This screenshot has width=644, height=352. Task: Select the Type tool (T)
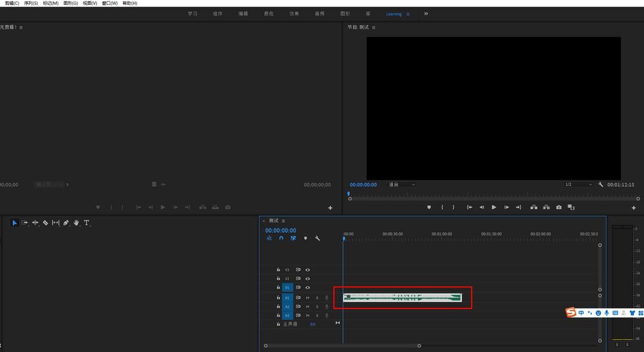tap(86, 223)
